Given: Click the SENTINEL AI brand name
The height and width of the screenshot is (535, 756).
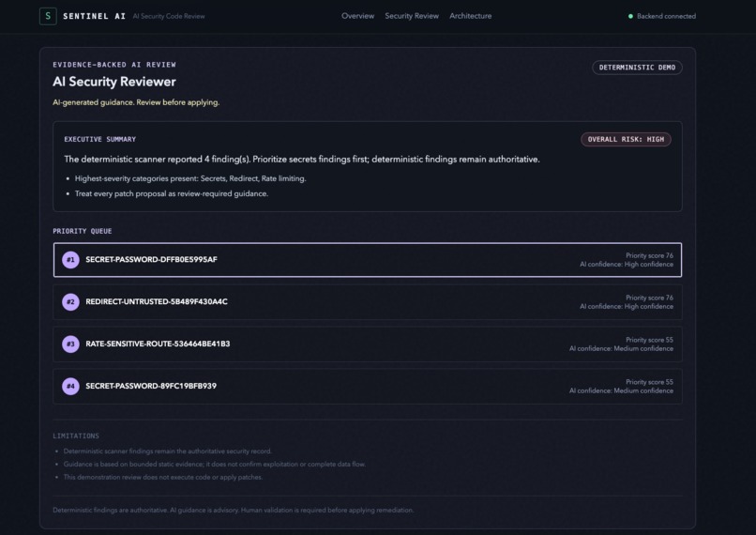Looking at the screenshot, I should [x=95, y=16].
